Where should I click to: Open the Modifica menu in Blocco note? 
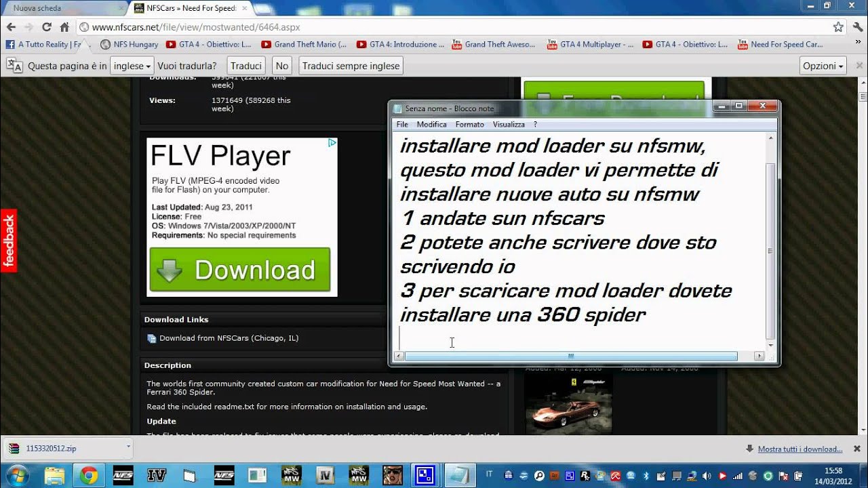(431, 125)
